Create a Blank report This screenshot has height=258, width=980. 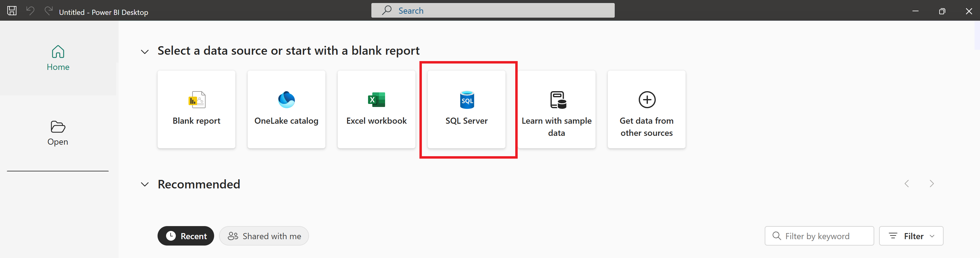pyautogui.click(x=196, y=109)
